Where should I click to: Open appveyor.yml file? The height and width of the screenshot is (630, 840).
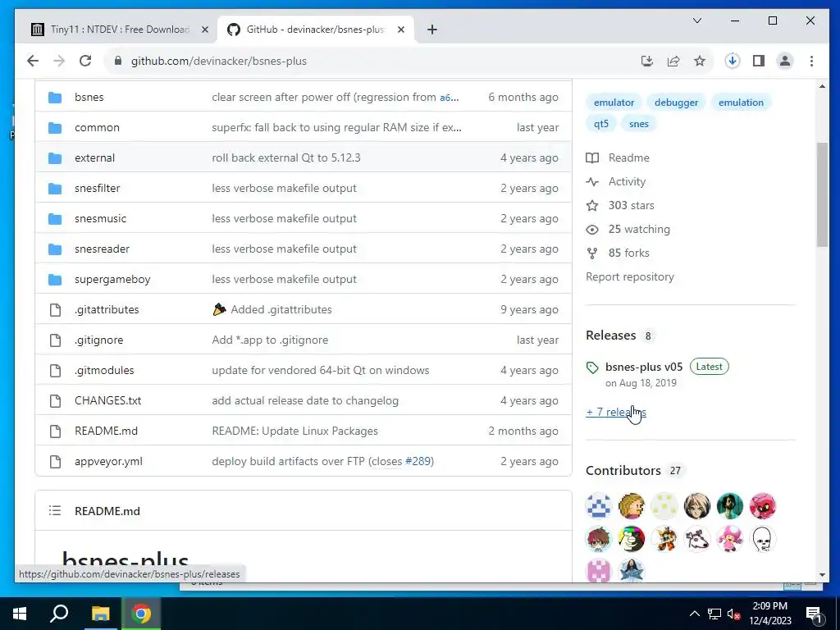point(109,461)
